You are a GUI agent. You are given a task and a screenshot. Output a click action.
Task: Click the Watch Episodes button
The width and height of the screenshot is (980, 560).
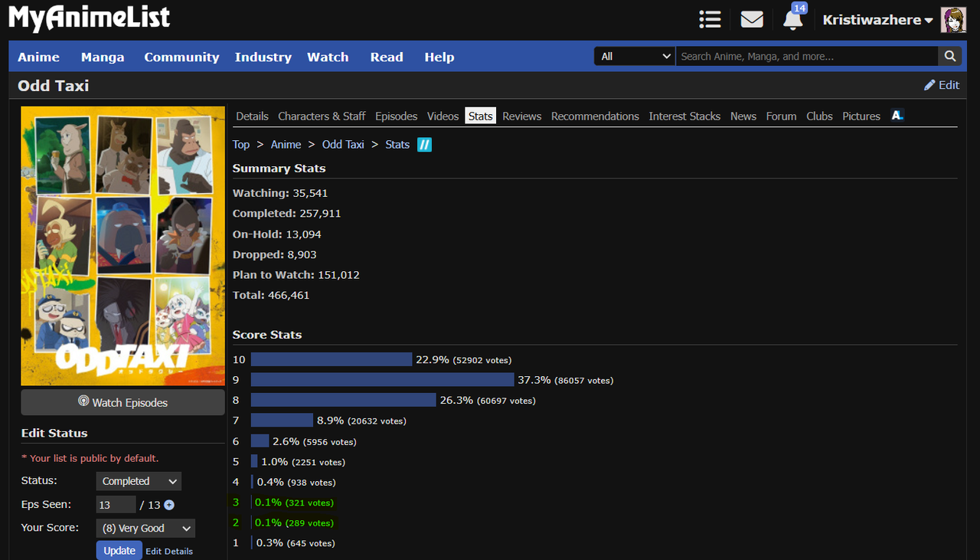click(x=122, y=402)
